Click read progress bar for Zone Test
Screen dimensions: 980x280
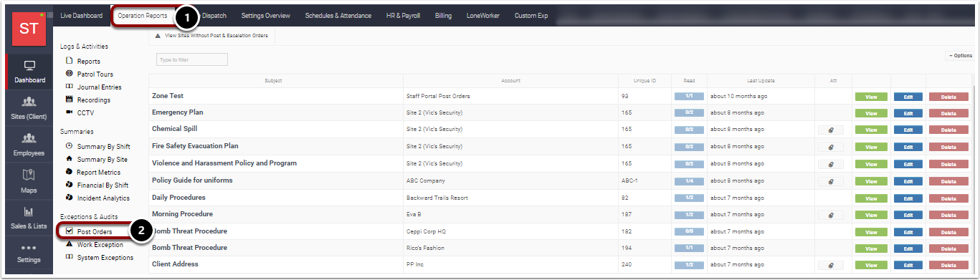689,96
